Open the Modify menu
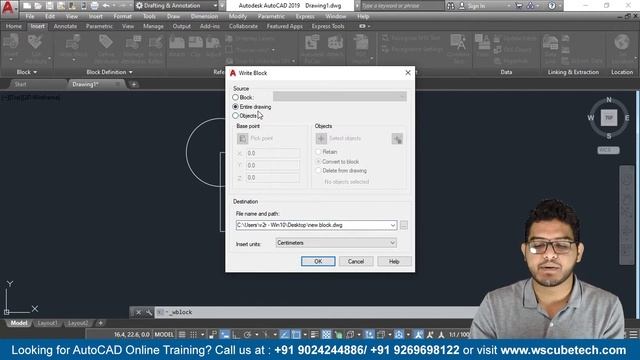This screenshot has width=640, height=360. point(238,16)
